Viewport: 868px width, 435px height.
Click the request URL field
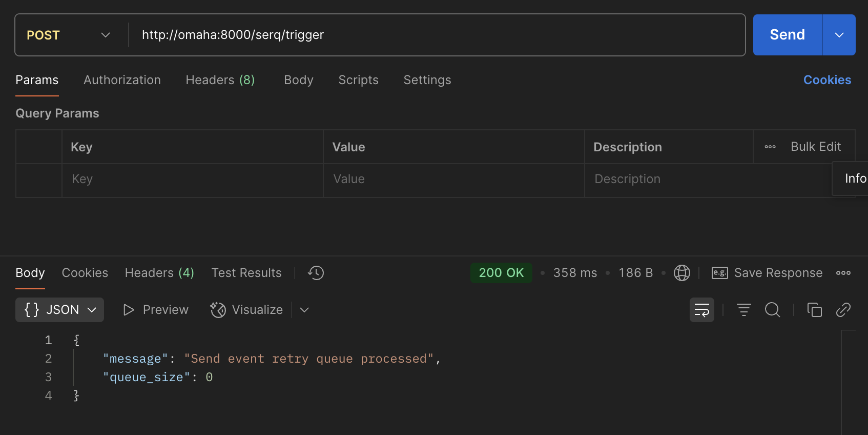pos(436,35)
